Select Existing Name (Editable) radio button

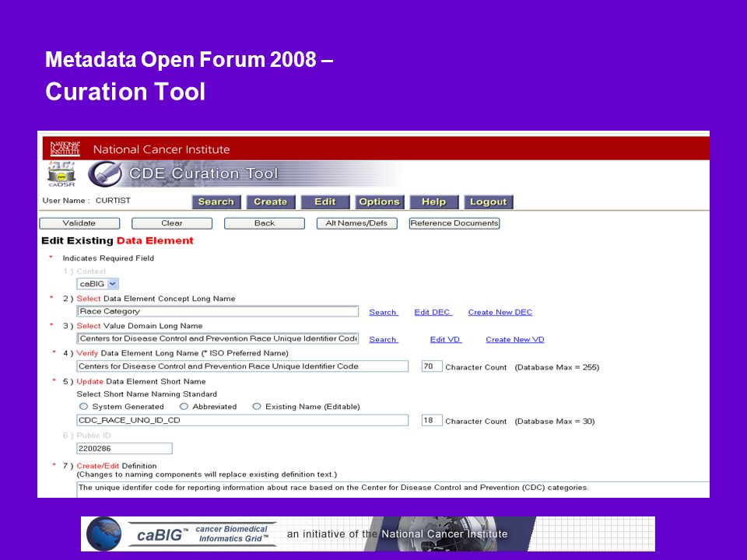coord(257,407)
